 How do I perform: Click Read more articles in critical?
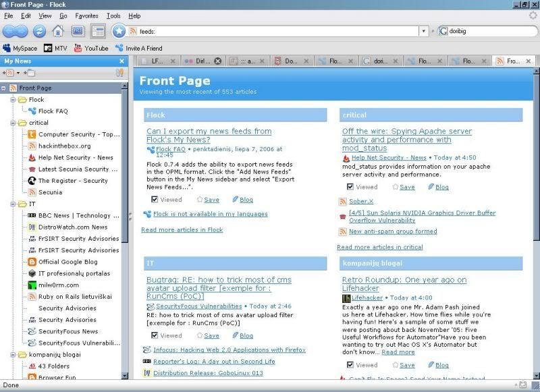click(x=380, y=247)
